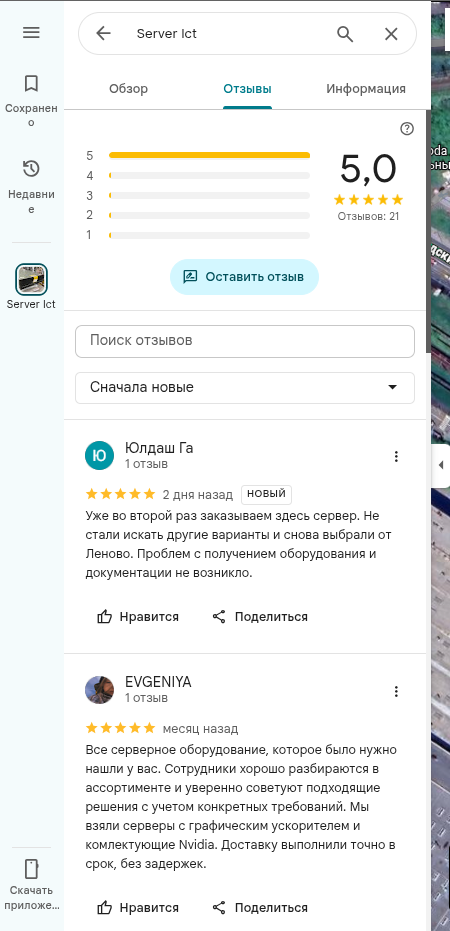The width and height of the screenshot is (450, 931).
Task: Click the 4-star rating bar
Action: click(210, 176)
